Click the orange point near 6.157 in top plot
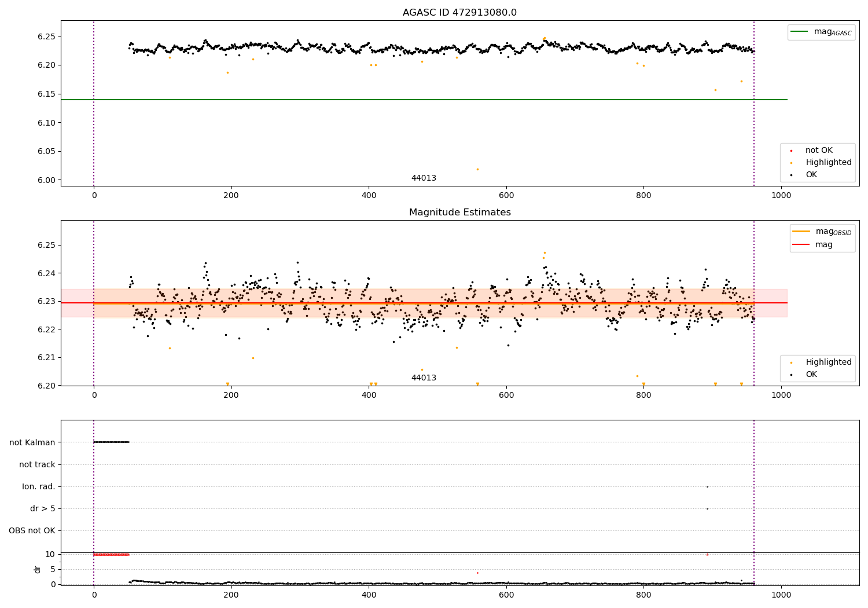Screen dimensions: 868x608 click(715, 90)
